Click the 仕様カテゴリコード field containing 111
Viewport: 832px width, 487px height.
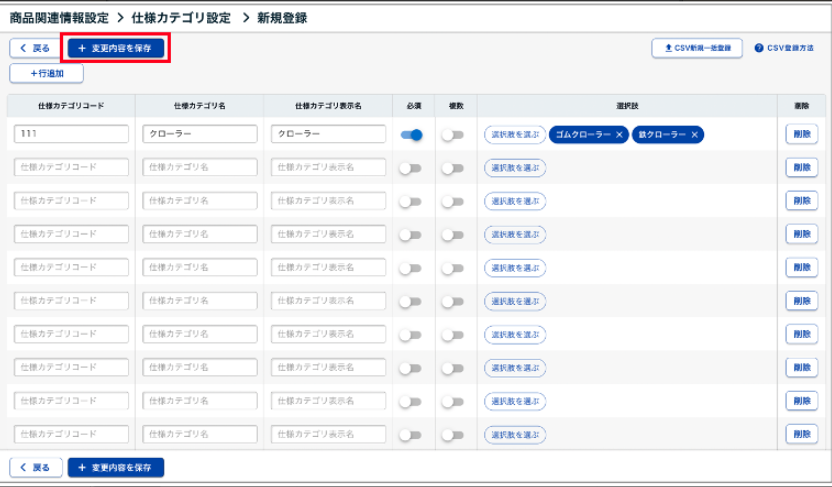[72, 135]
